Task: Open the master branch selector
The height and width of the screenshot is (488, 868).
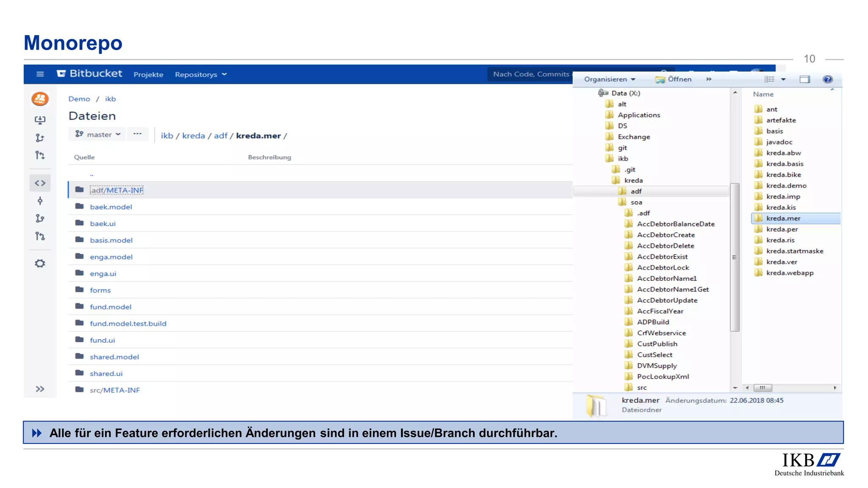Action: click(x=97, y=134)
